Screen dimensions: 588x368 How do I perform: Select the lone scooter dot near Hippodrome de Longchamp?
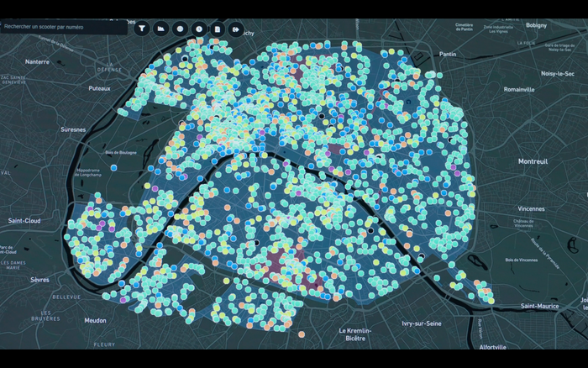(x=114, y=166)
